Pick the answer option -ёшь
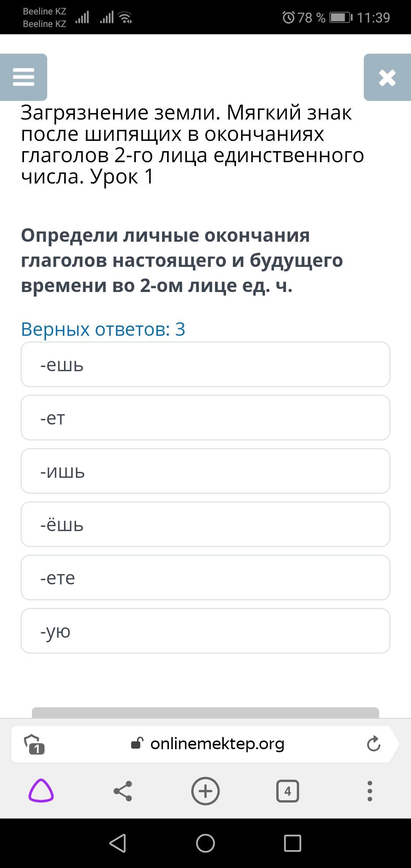Image resolution: width=411 pixels, height=868 pixels. [205, 525]
